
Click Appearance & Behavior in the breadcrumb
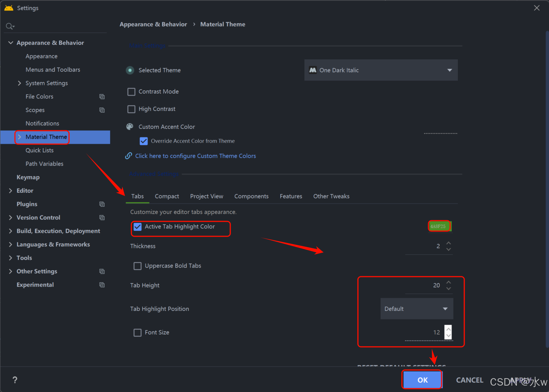pyautogui.click(x=153, y=24)
